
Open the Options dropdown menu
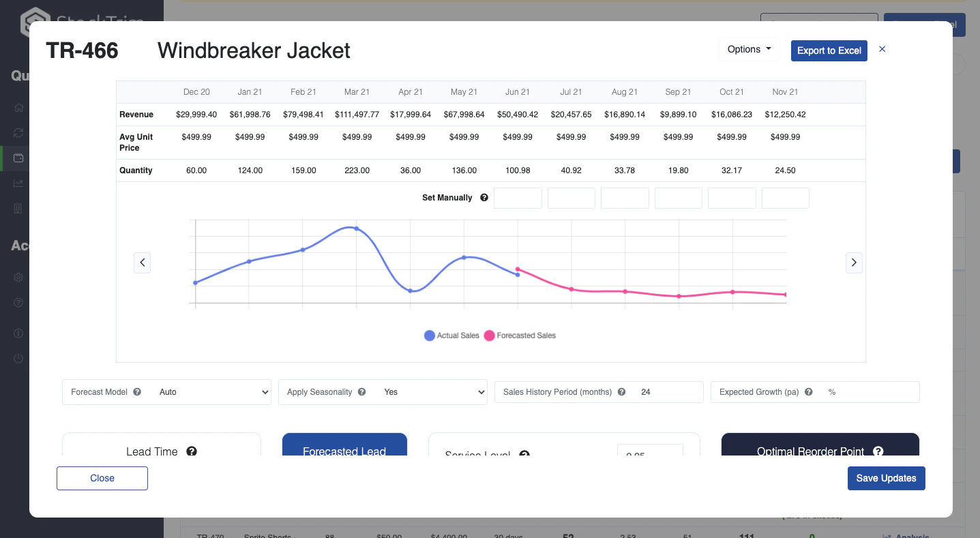(x=749, y=49)
